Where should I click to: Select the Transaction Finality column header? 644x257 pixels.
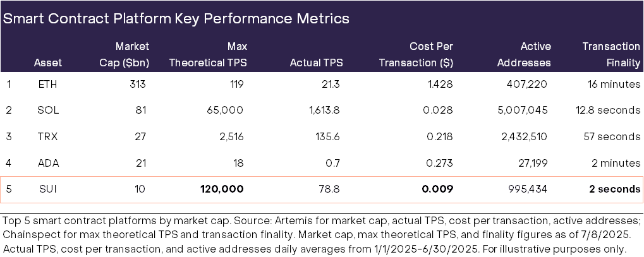point(611,54)
